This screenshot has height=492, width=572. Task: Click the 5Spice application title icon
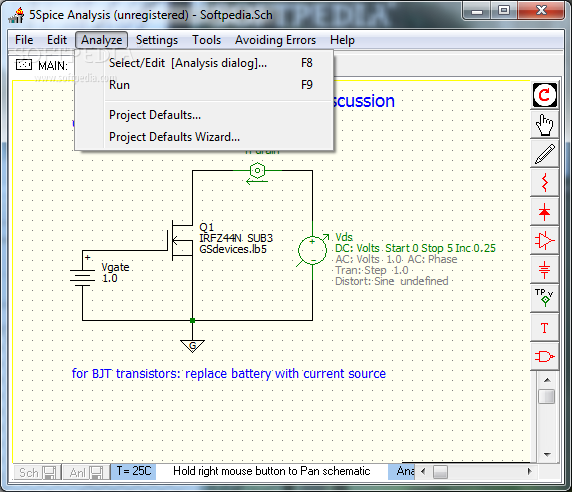pyautogui.click(x=16, y=15)
